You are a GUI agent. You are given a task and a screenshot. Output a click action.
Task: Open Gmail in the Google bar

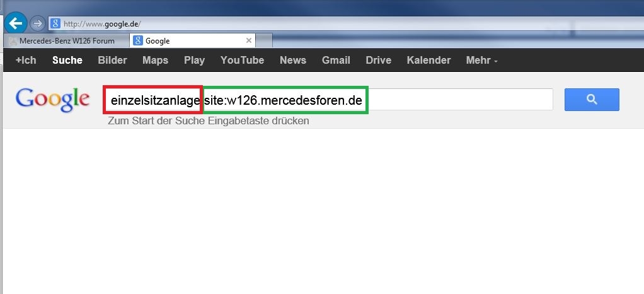(336, 60)
